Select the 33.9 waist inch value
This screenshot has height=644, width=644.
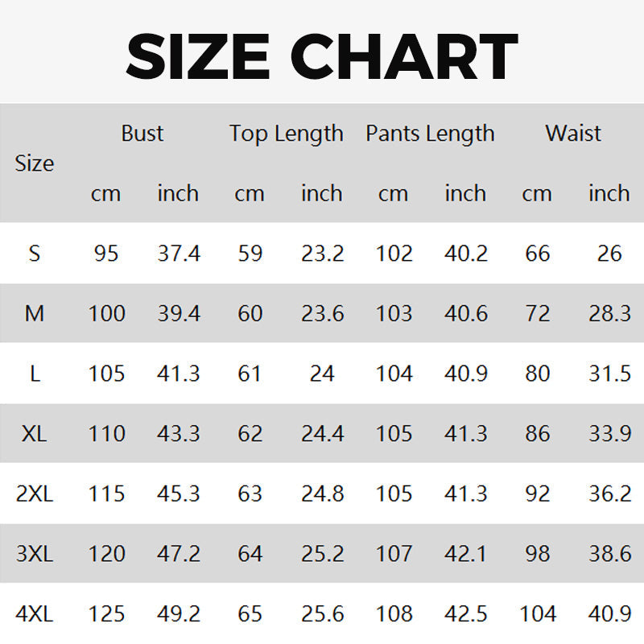(x=609, y=433)
